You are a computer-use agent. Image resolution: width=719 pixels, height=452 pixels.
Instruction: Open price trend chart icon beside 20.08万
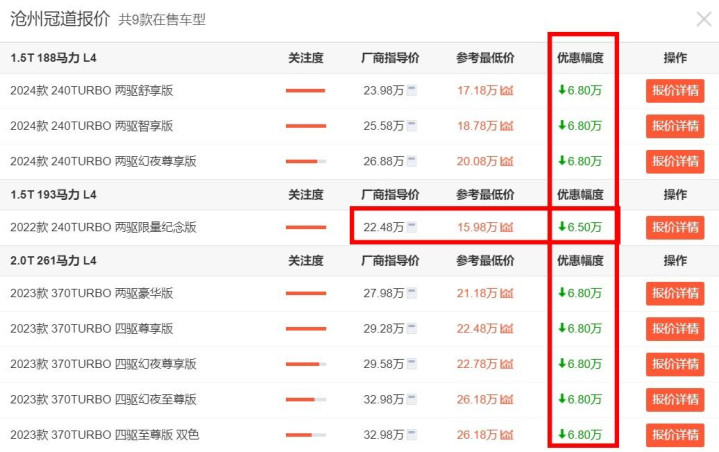click(x=507, y=161)
